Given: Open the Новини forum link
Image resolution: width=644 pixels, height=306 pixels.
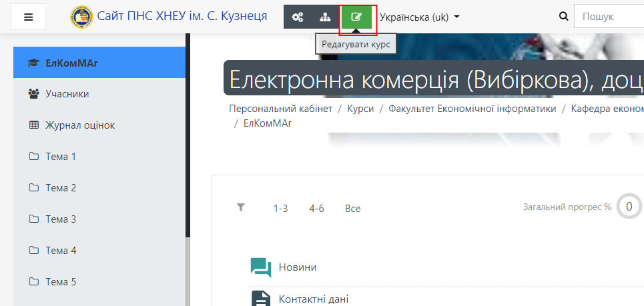Looking at the screenshot, I should [x=298, y=267].
